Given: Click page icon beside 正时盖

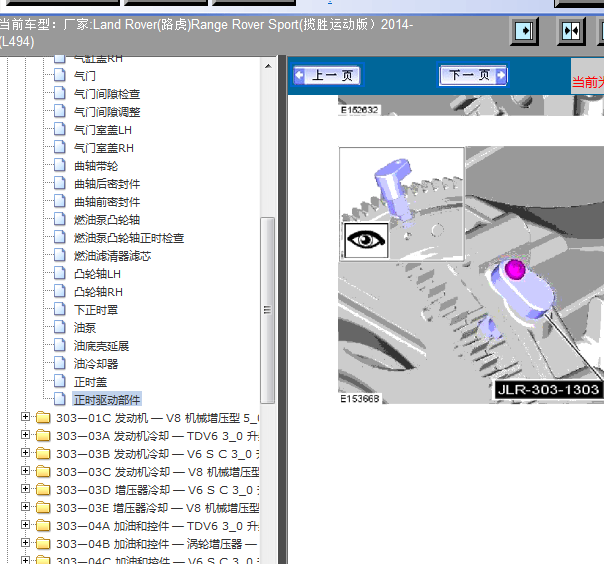Looking at the screenshot, I should pyautogui.click(x=59, y=381).
